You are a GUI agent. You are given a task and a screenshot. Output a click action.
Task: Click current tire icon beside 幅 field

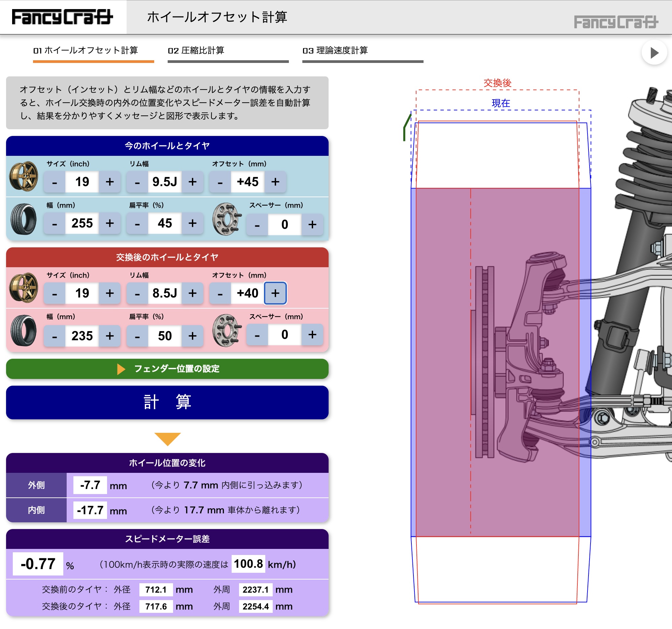(23, 219)
